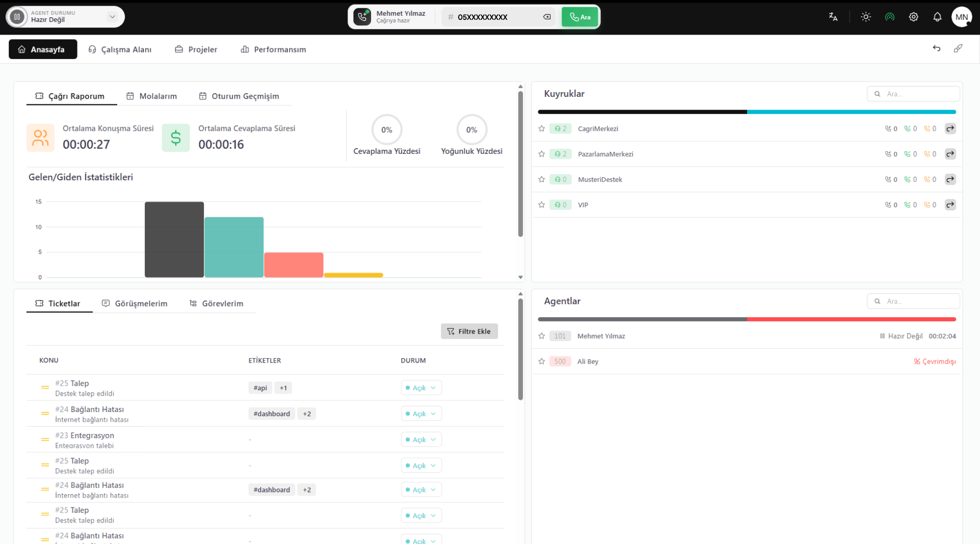Screen dimensions: 980x544
Task: Click the Filtre Ekle button
Action: (x=469, y=331)
